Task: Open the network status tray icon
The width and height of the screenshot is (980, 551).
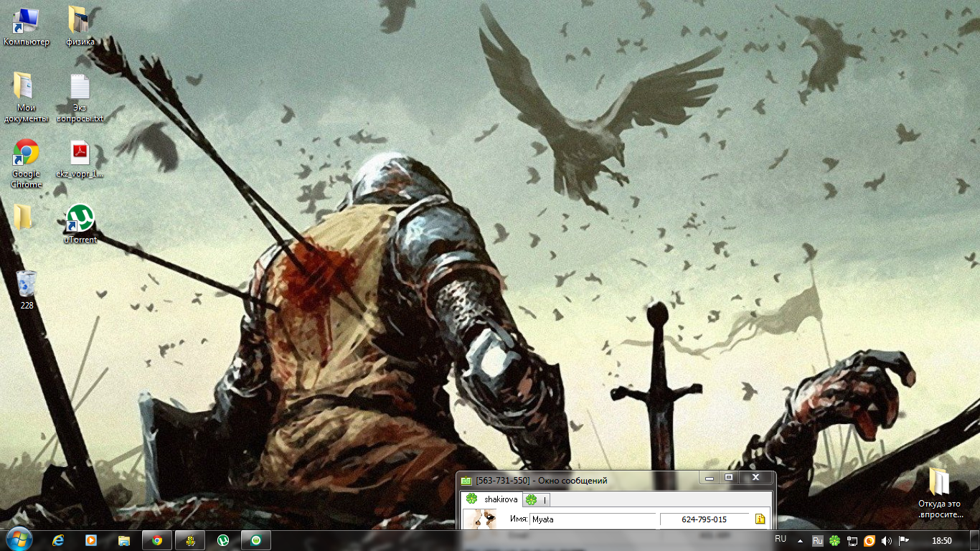Action: pyautogui.click(x=852, y=540)
